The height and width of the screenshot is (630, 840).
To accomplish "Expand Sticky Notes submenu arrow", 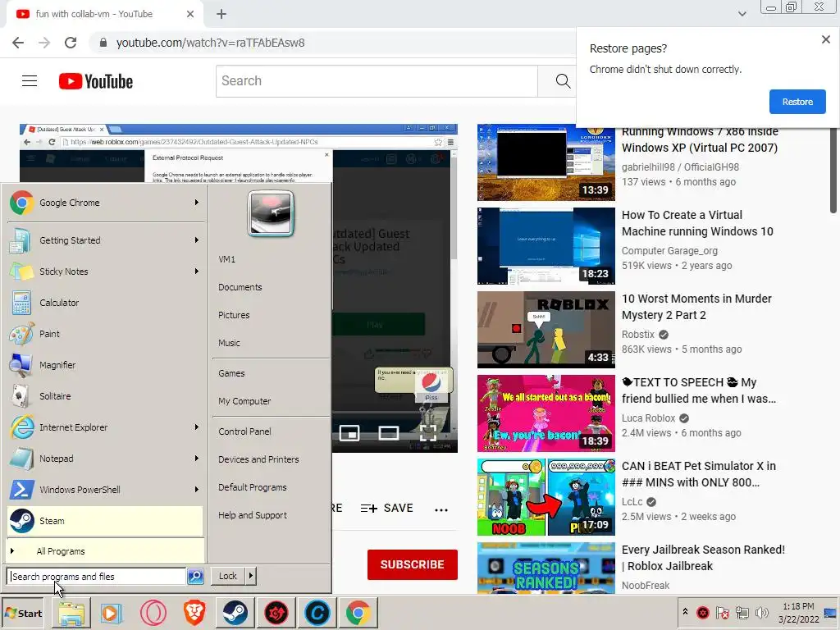I will click(197, 272).
